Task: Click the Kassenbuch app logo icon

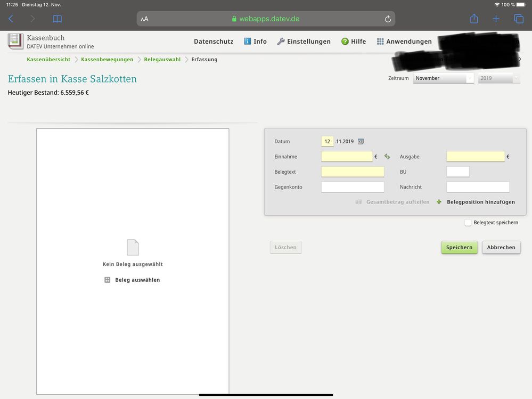Action: [x=15, y=42]
